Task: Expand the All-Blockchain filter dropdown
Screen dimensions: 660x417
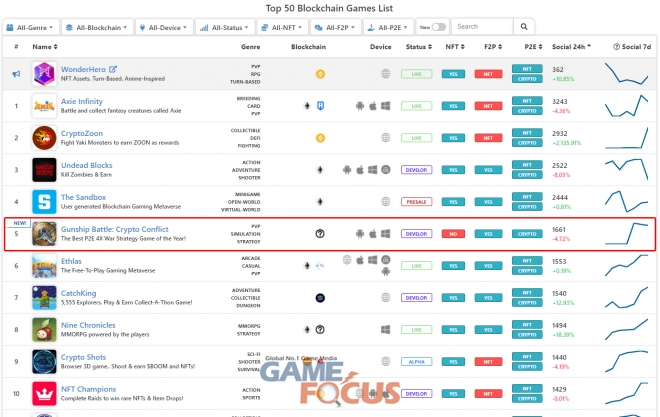Action: coord(98,27)
